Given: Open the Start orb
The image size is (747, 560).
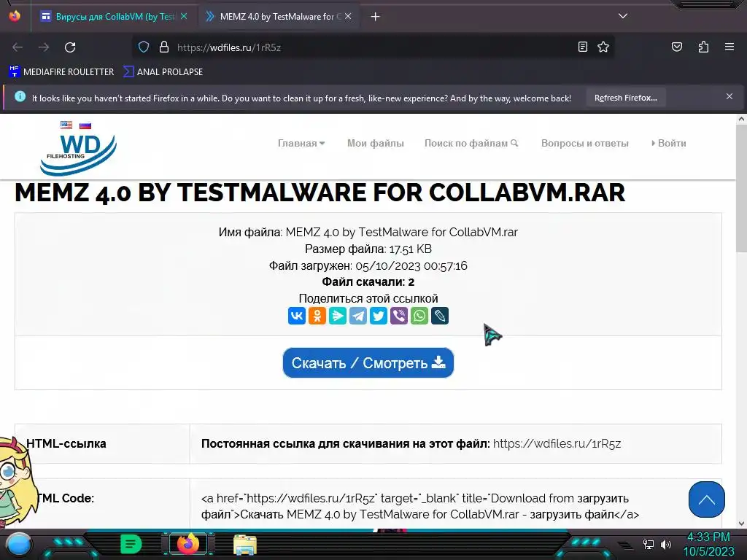Looking at the screenshot, I should 18,544.
